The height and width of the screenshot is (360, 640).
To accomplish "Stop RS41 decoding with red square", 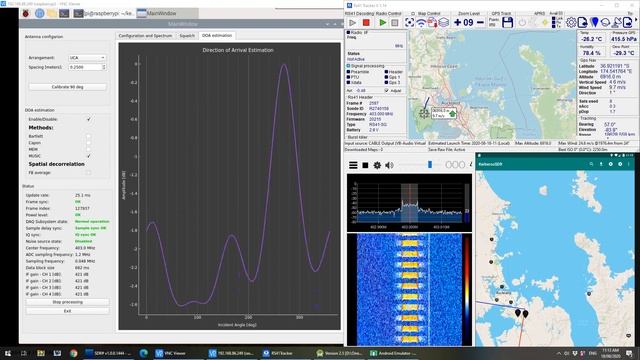I will pos(366,23).
